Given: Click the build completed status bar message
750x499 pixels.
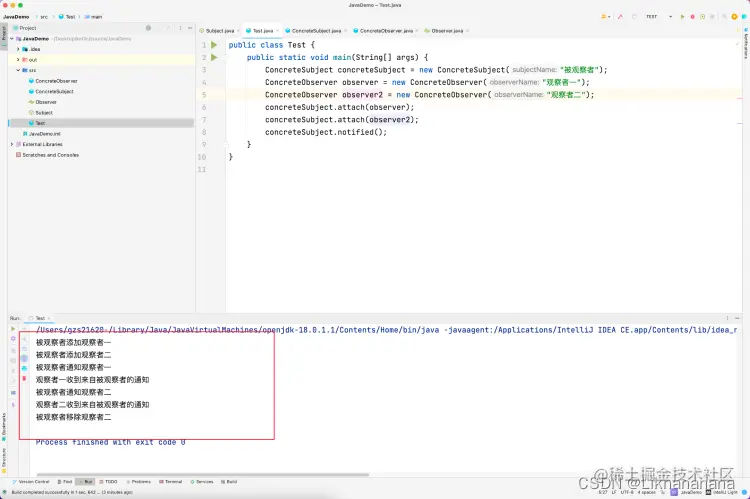Looking at the screenshot, I should point(72,492).
